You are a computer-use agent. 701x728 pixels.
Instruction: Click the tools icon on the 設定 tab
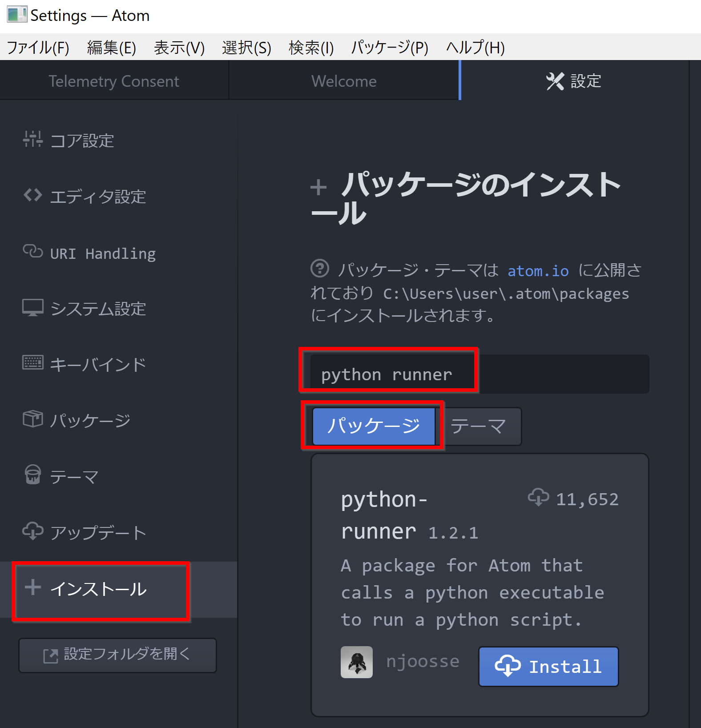point(555,81)
